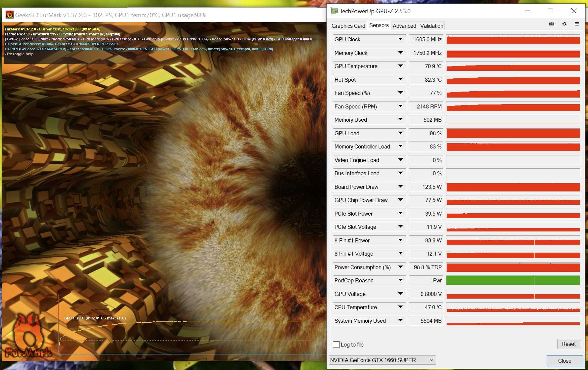Open the Bus Interface Load dropdown
This screenshot has height=370, width=588.
(400, 173)
